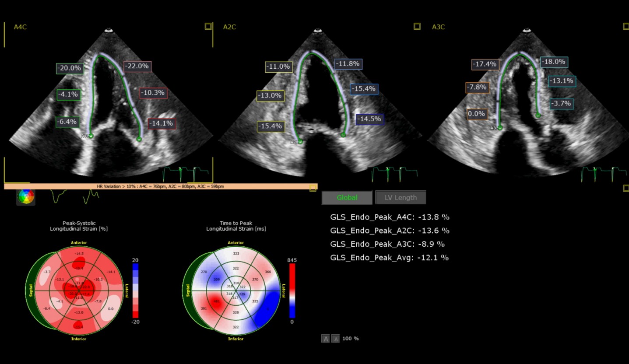Open the bull's-eye color wheel icon
629x364 pixels.
pyautogui.click(x=25, y=197)
